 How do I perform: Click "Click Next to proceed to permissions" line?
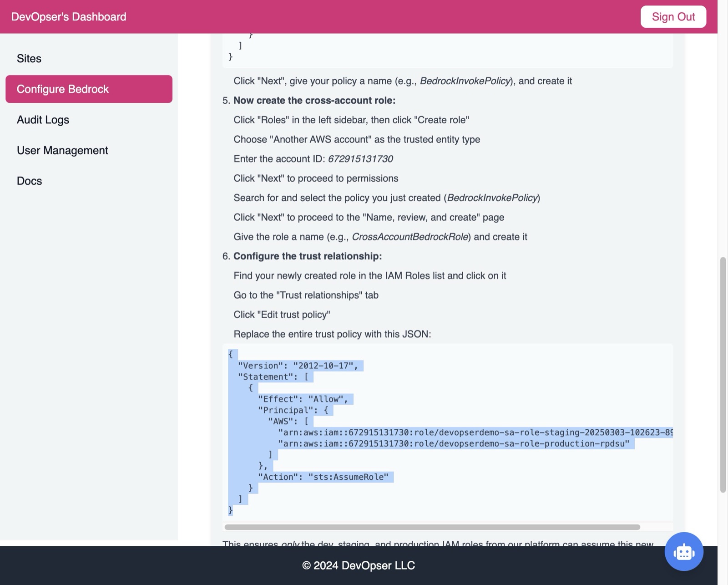(316, 178)
